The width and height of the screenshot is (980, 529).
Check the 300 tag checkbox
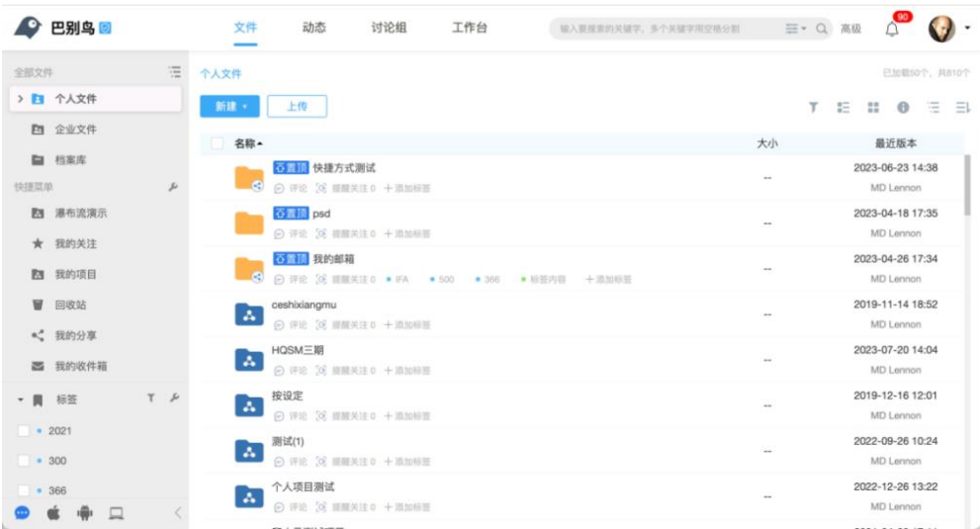click(24, 461)
